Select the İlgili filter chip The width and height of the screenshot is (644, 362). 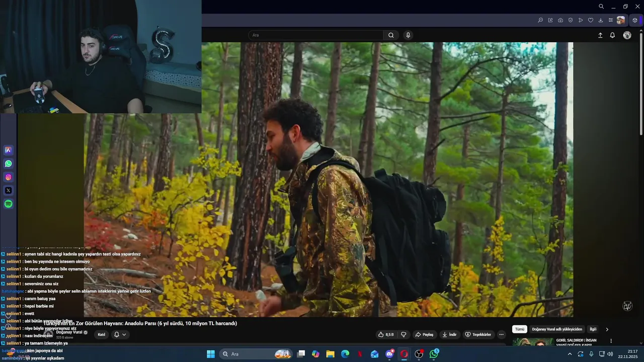593,329
